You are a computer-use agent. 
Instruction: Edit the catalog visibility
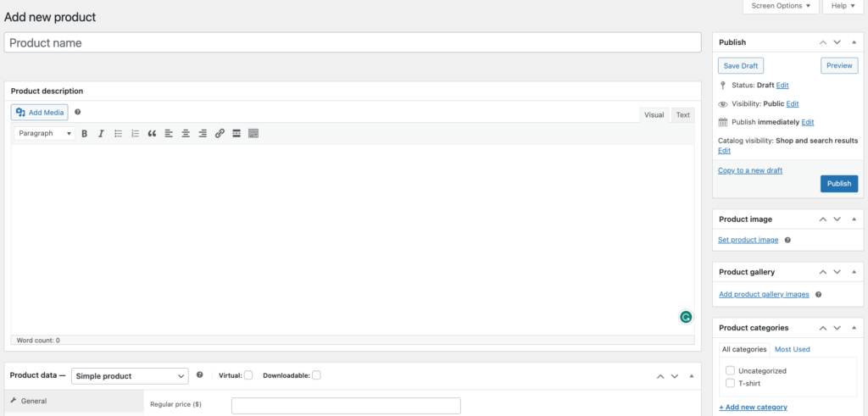click(724, 151)
